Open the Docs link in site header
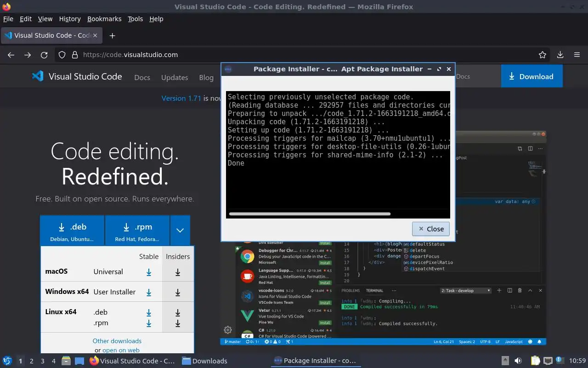 [142, 77]
